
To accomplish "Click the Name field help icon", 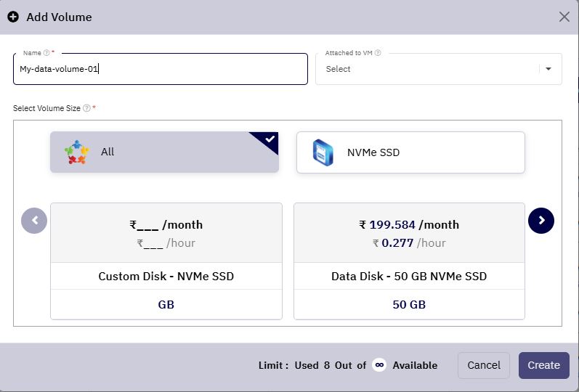I will 46,53.
